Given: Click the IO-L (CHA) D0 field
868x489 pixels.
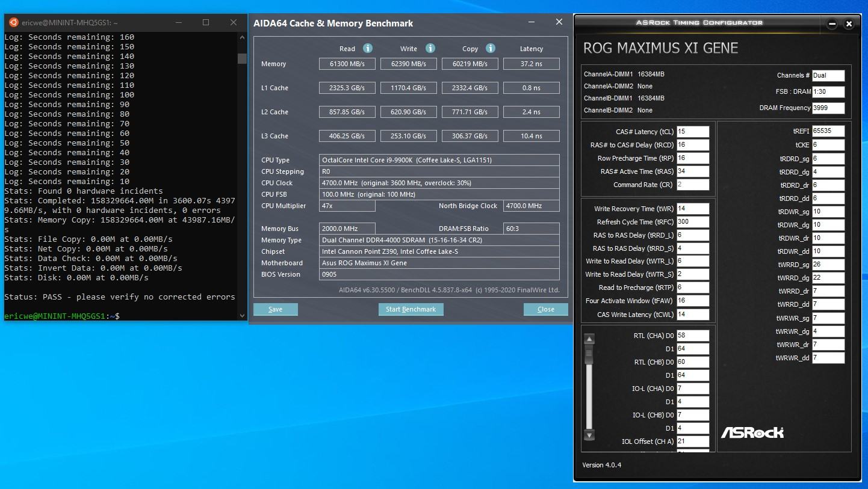Looking at the screenshot, I should [693, 389].
